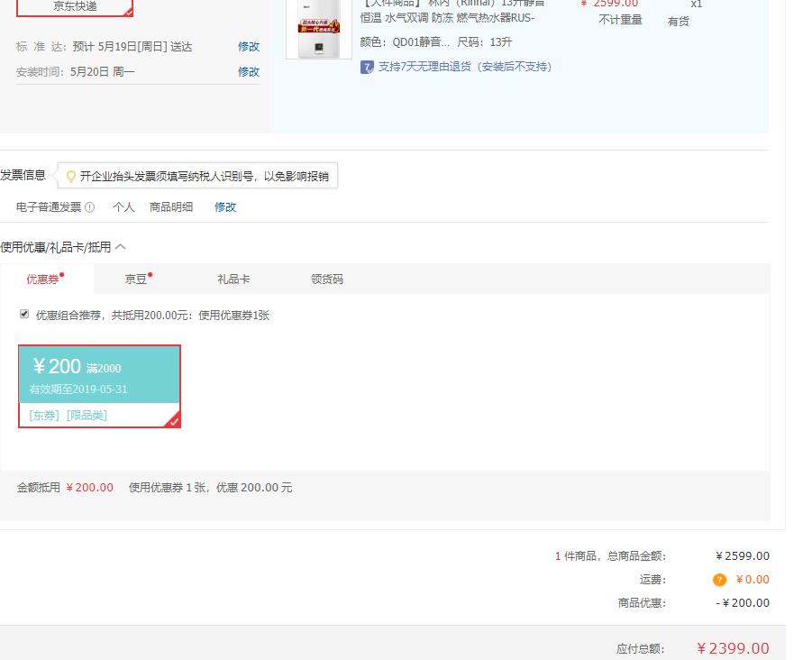Click the [东券] coupon label
The image size is (812, 660).
[44, 416]
